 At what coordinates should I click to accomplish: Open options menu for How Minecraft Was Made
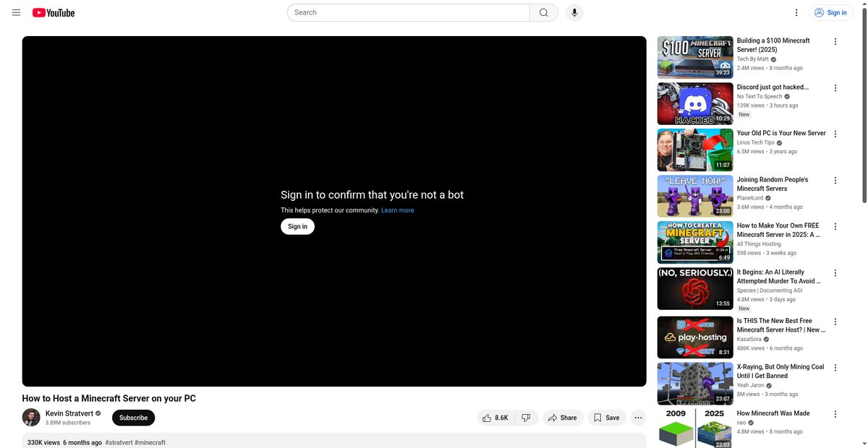tap(835, 415)
